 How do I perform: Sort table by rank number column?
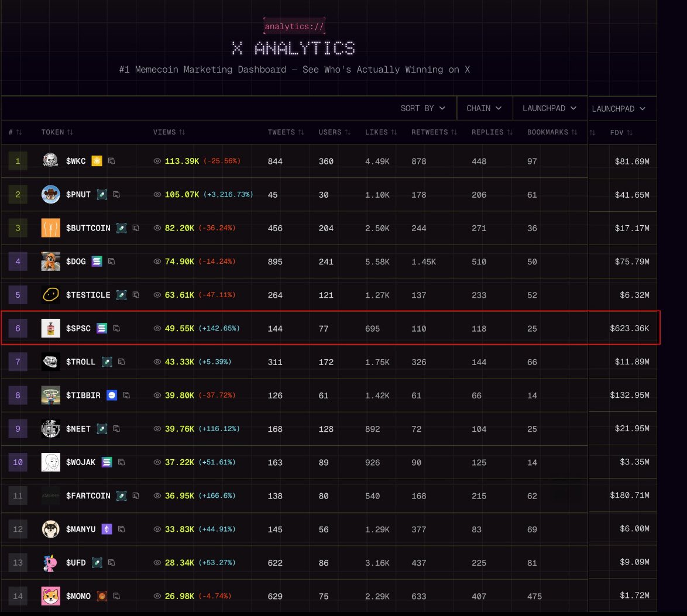(x=15, y=132)
